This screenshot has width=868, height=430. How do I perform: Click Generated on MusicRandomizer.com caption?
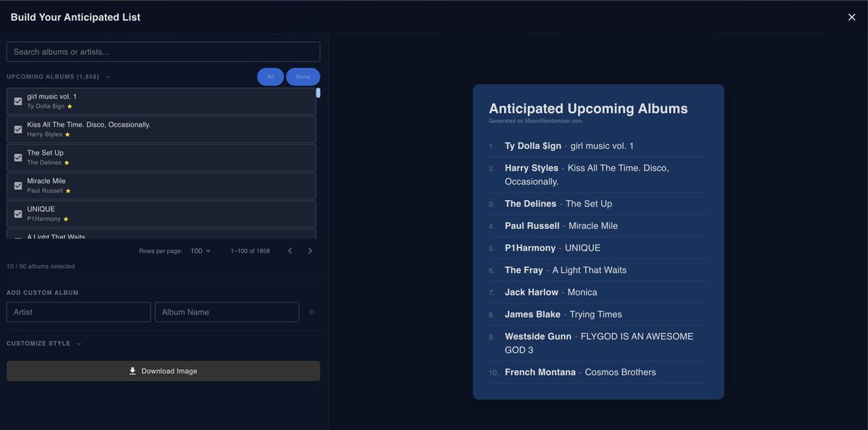[x=535, y=121]
